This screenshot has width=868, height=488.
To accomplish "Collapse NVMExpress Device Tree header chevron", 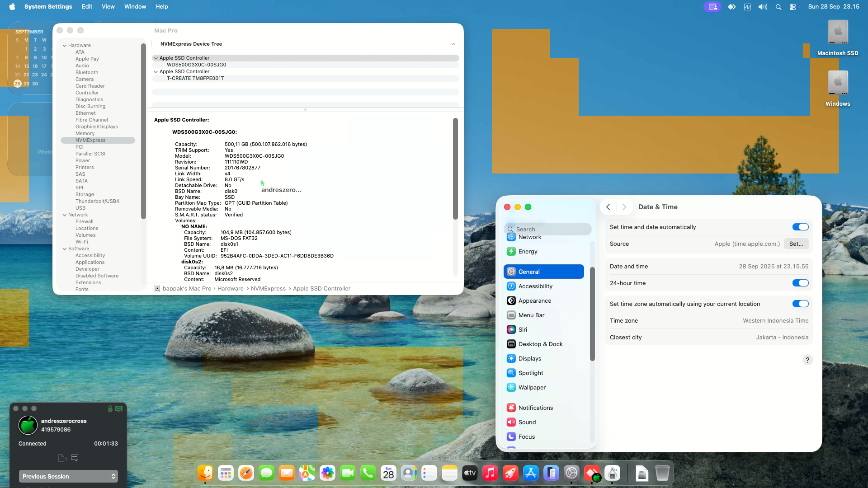I will click(453, 44).
